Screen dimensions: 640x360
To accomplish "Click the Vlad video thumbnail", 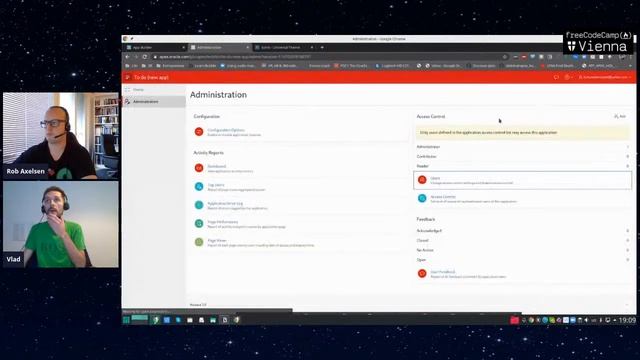I will [x=61, y=224].
